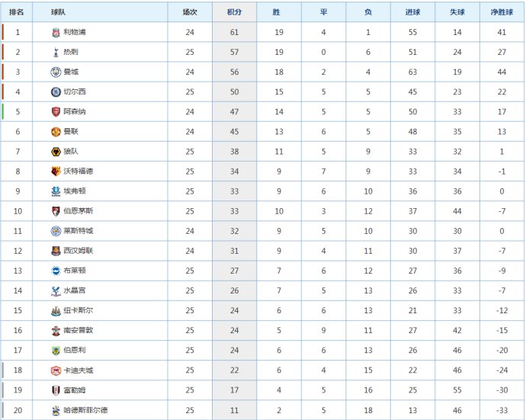Click the Everton club crest icon
Image resolution: width=526 pixels, height=420 pixels.
click(56, 191)
